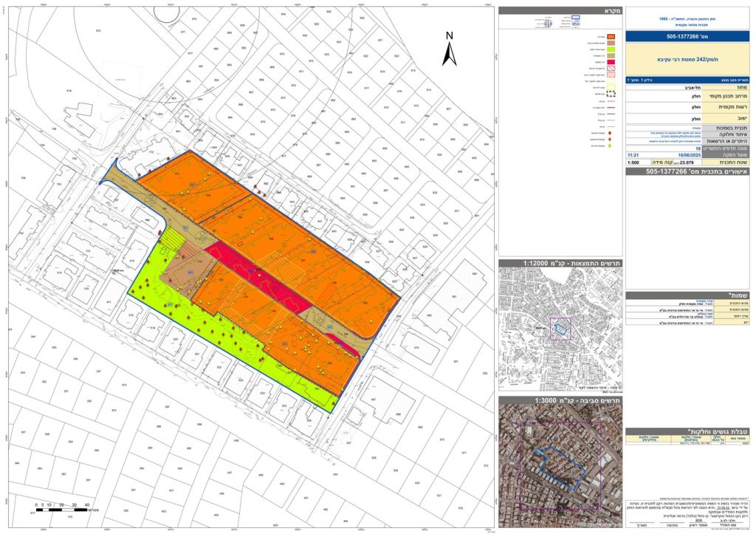Click the lime green legend swatch

pyautogui.click(x=611, y=49)
